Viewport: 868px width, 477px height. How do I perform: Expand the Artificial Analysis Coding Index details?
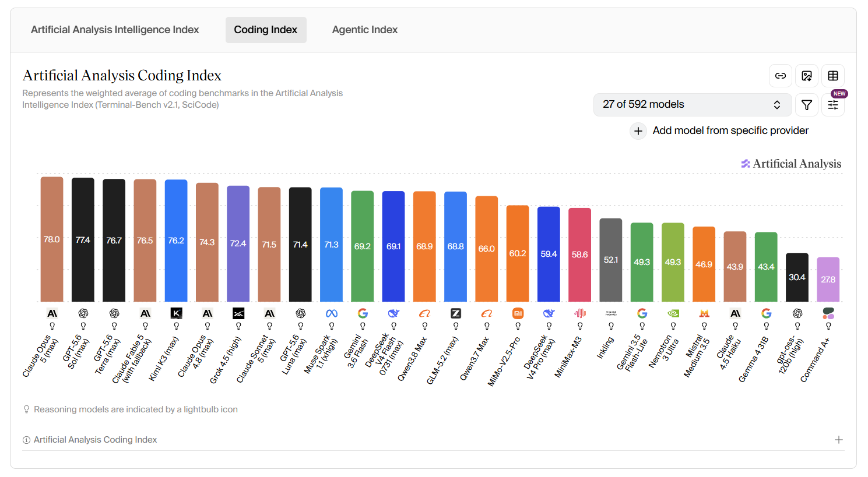(839, 440)
